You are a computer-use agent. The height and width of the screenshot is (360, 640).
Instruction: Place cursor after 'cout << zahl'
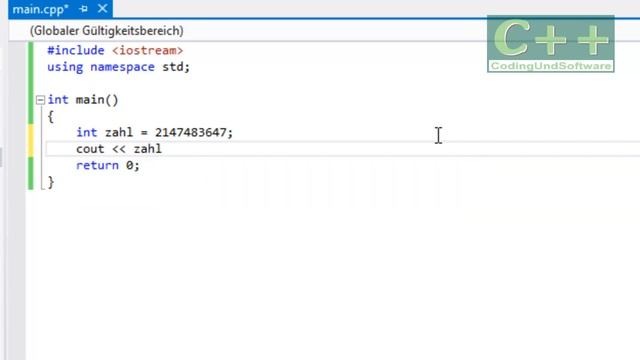(x=162, y=149)
